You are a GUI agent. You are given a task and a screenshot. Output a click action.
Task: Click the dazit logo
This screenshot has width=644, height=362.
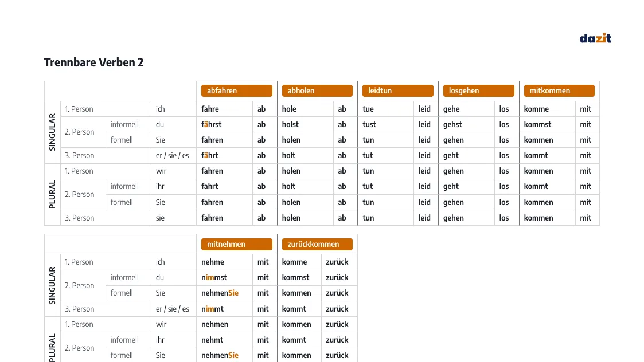tap(595, 38)
